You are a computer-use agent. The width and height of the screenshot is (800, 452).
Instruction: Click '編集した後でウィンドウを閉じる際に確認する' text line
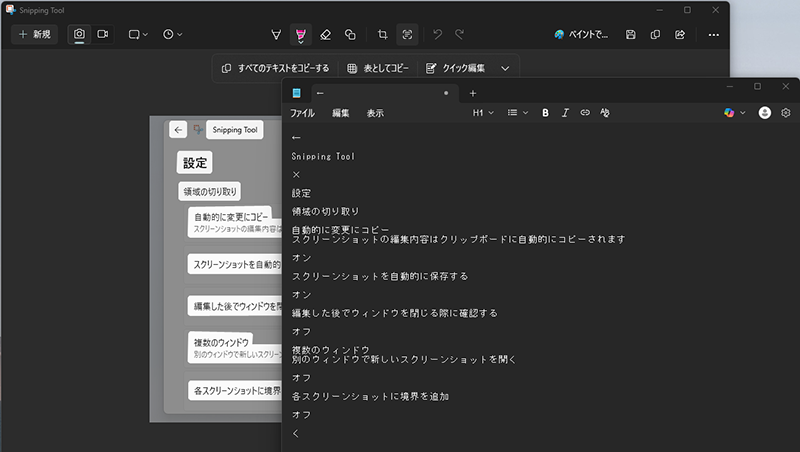point(394,313)
